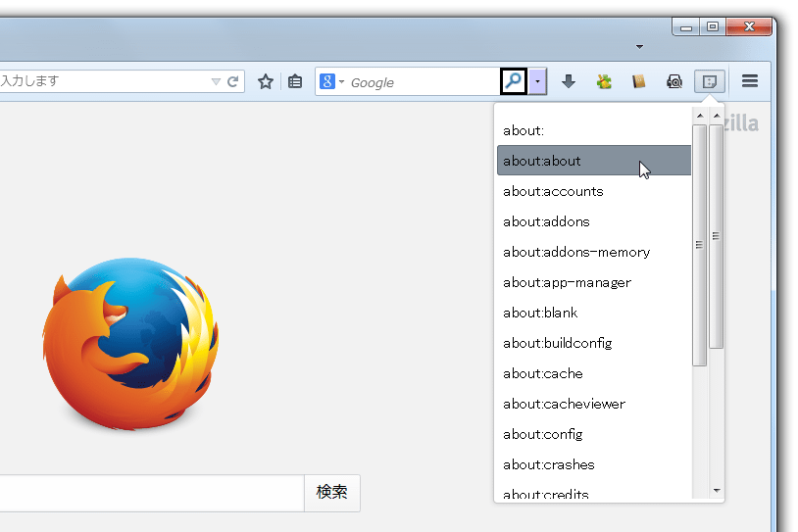
Task: Toggle the about pages toolbar button
Action: (x=710, y=81)
